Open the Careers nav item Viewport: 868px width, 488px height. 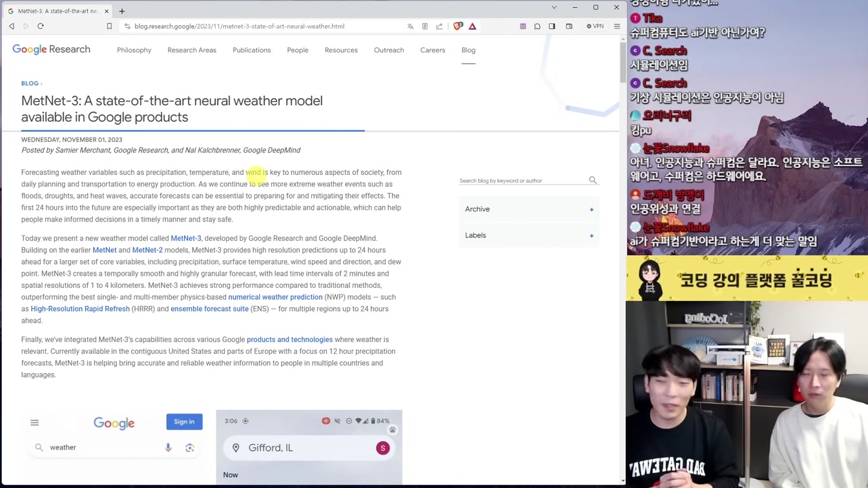(x=433, y=50)
